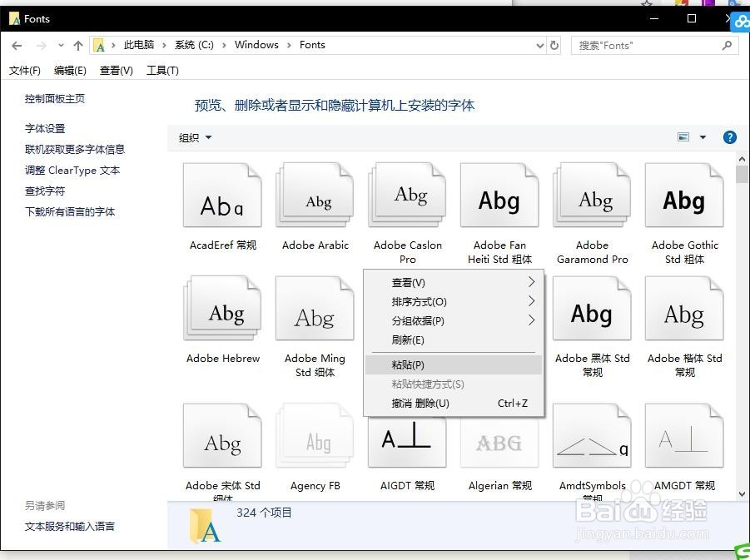
Task: Open view options dropdown arrow
Action: 703,137
